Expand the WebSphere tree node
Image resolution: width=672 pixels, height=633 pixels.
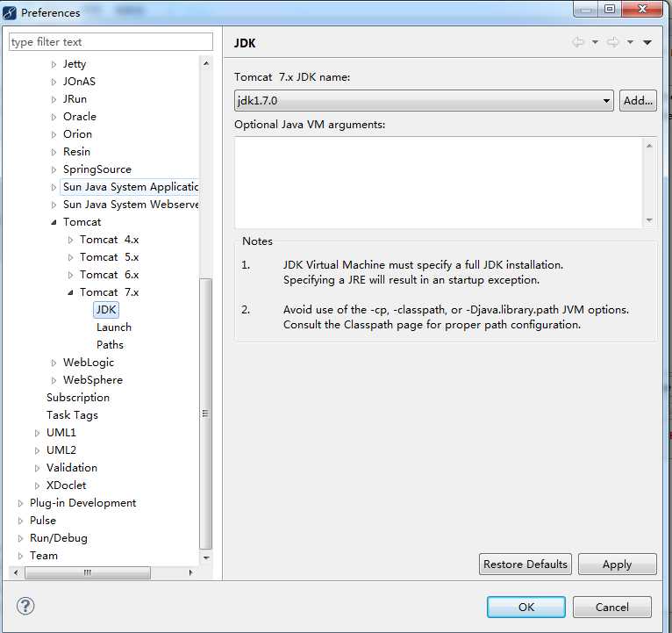[x=54, y=380]
